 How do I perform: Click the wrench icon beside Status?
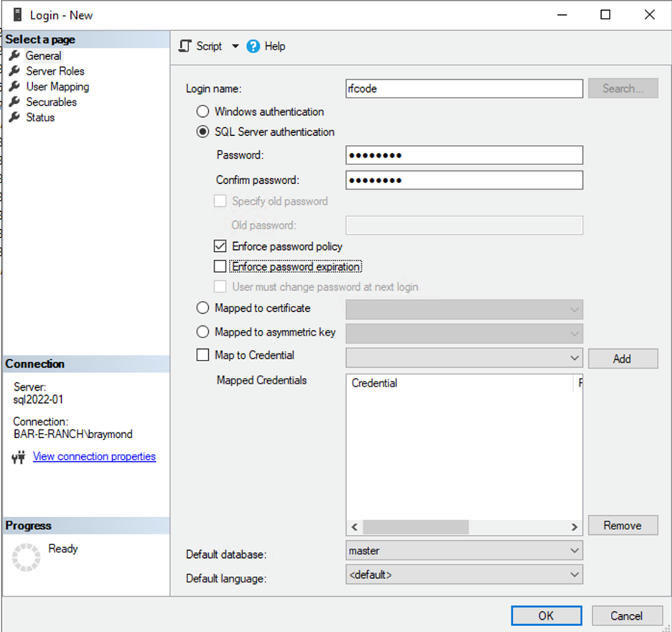[x=14, y=117]
